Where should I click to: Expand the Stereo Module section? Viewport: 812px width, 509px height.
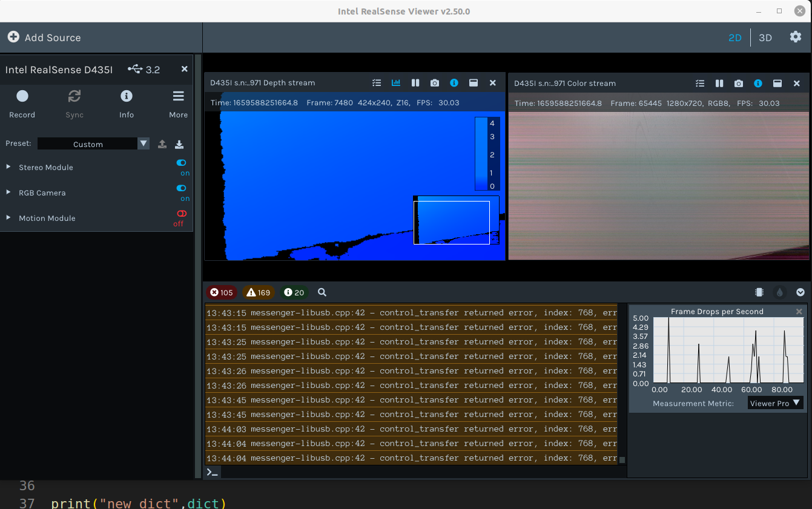[x=8, y=166]
